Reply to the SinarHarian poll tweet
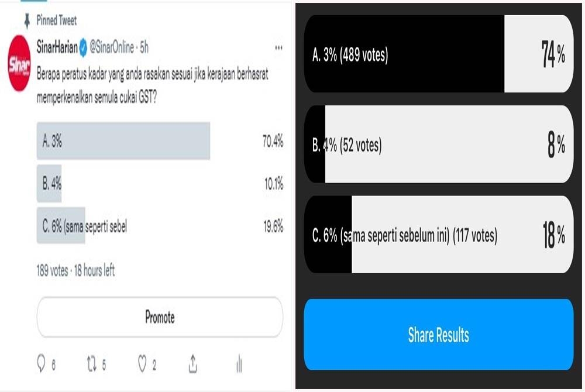Image resolution: width=585 pixels, height=392 pixels. (42, 363)
